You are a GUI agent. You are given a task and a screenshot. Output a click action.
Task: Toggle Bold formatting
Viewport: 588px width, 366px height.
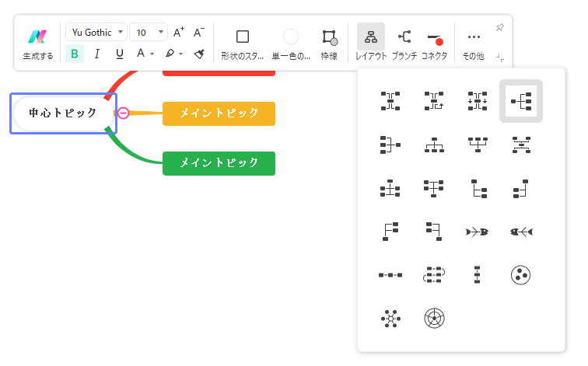click(x=75, y=54)
